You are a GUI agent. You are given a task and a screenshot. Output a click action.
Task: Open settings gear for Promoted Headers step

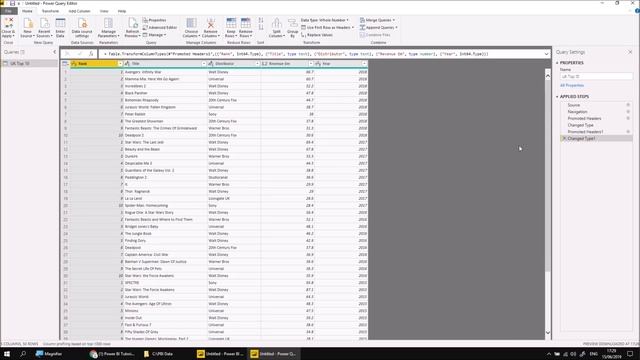628,118
